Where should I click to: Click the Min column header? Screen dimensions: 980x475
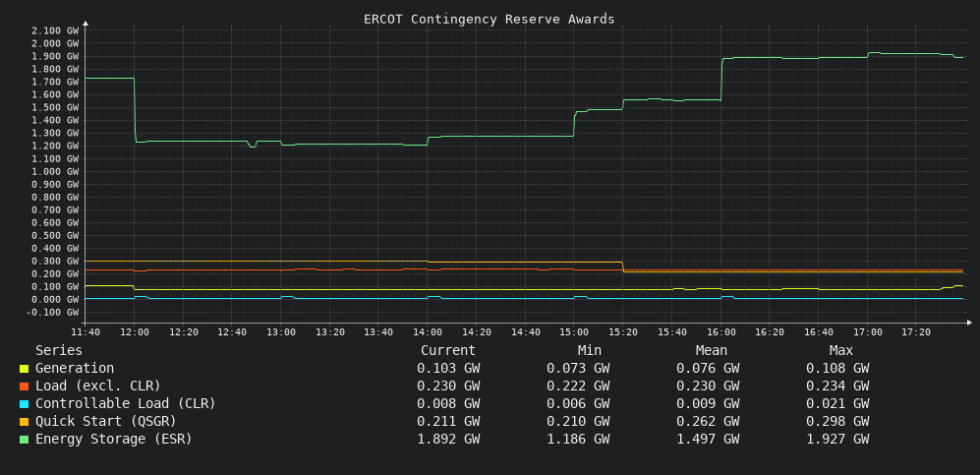pos(590,350)
